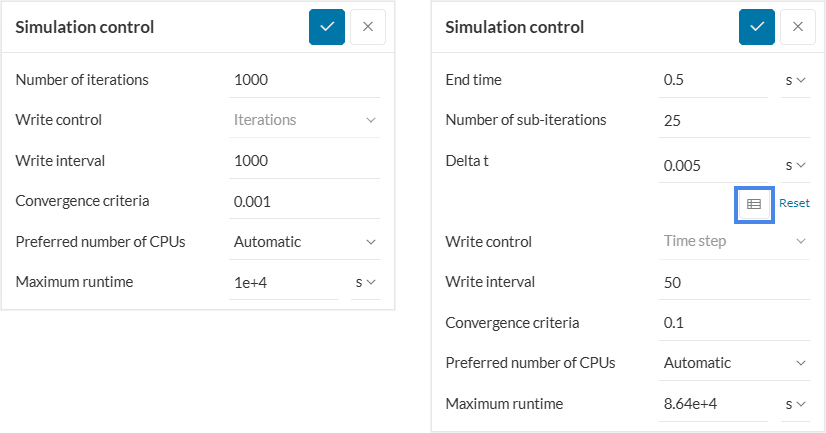
Task: Open left Preferred number of CPUs dropdown
Action: click(304, 241)
